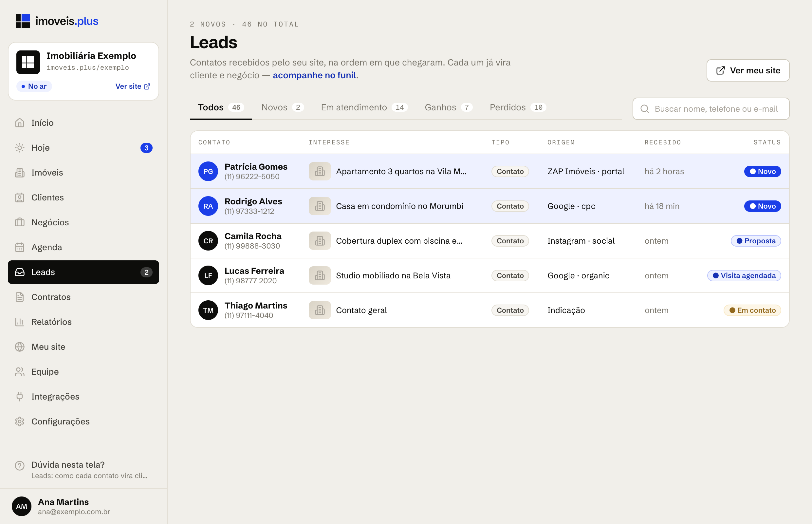This screenshot has height=524, width=812.
Task: Click the Proposta status badge
Action: [x=756, y=241]
